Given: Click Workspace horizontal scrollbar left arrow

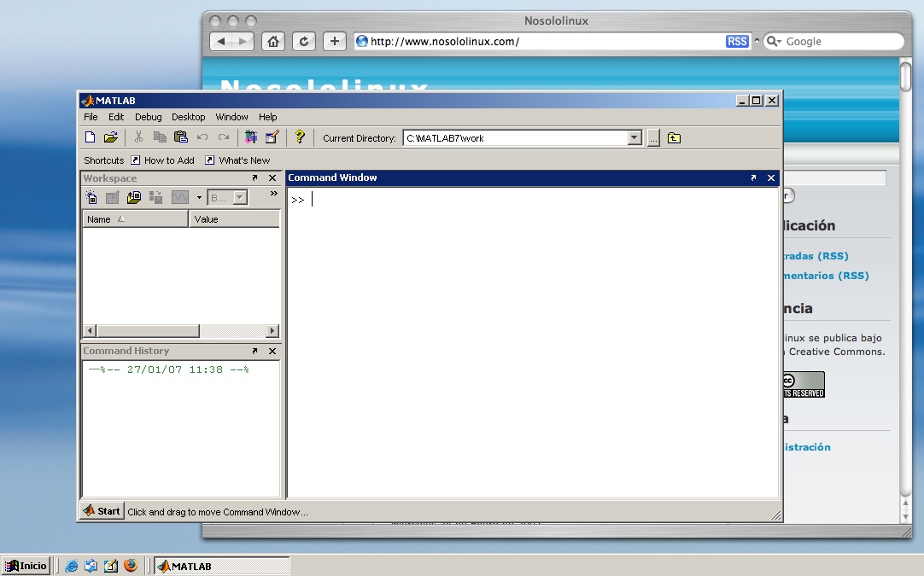Looking at the screenshot, I should pyautogui.click(x=90, y=330).
